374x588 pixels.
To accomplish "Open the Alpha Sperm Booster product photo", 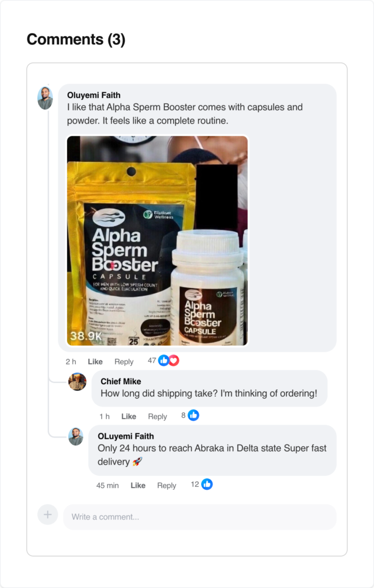I will [x=157, y=241].
